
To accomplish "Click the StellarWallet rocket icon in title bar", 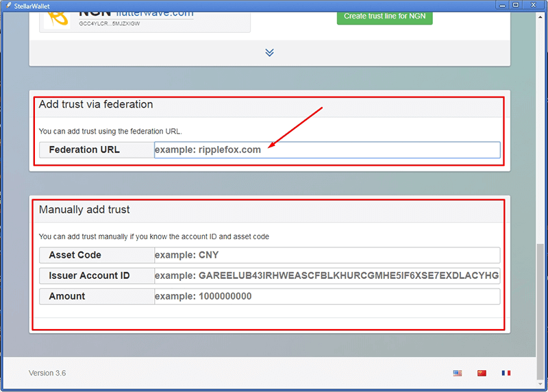I will 8,5.
